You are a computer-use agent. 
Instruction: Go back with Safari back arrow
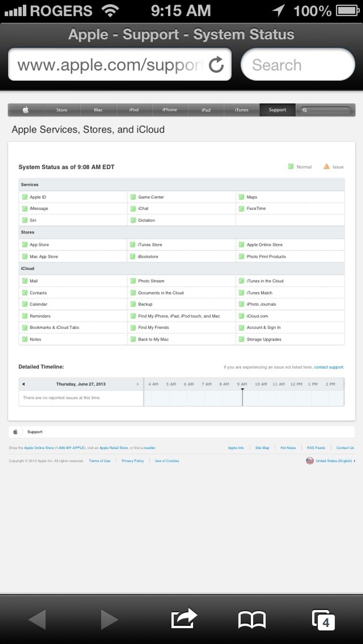click(37, 619)
